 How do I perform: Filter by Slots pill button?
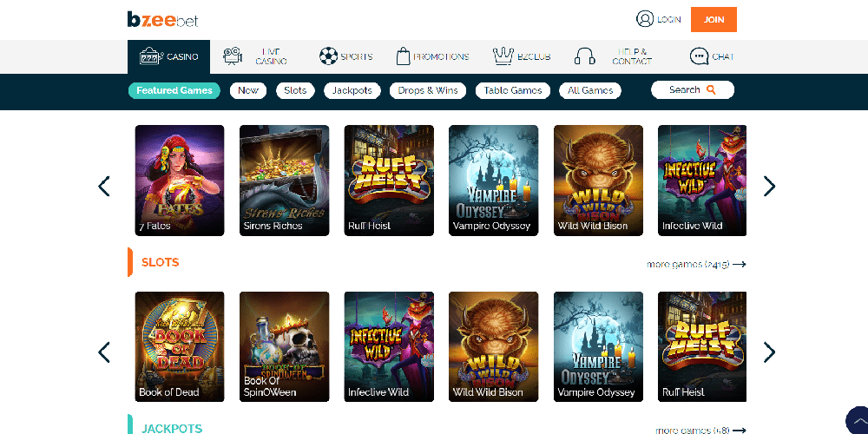pos(295,91)
